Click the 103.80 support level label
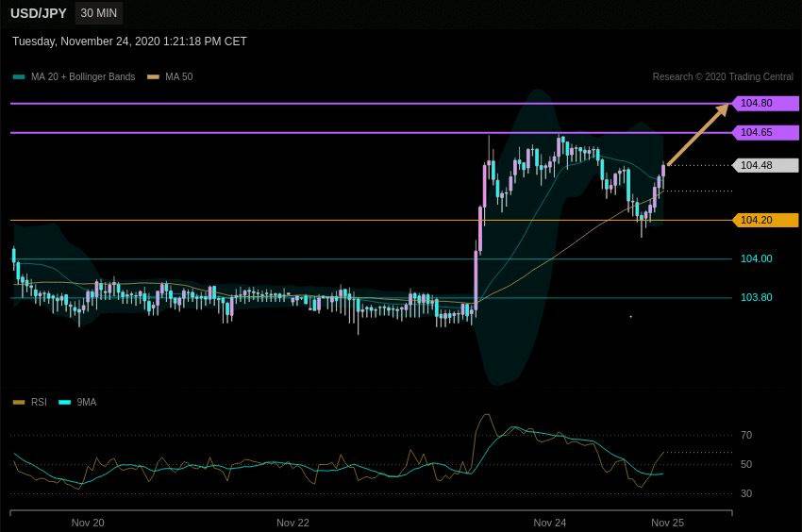The width and height of the screenshot is (802, 532). tap(757, 298)
